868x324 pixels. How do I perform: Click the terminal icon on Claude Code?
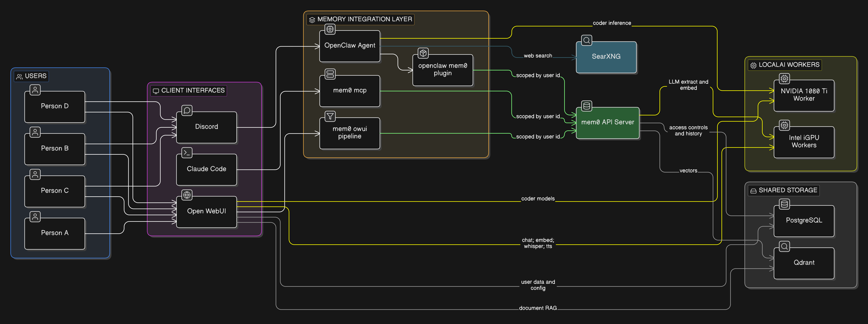pyautogui.click(x=187, y=153)
